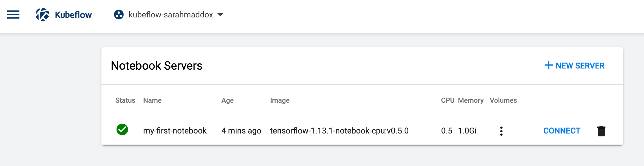This screenshot has height=166, width=644.
Task: Delete my-first-notebook with the trash icon
Action: [x=601, y=131]
